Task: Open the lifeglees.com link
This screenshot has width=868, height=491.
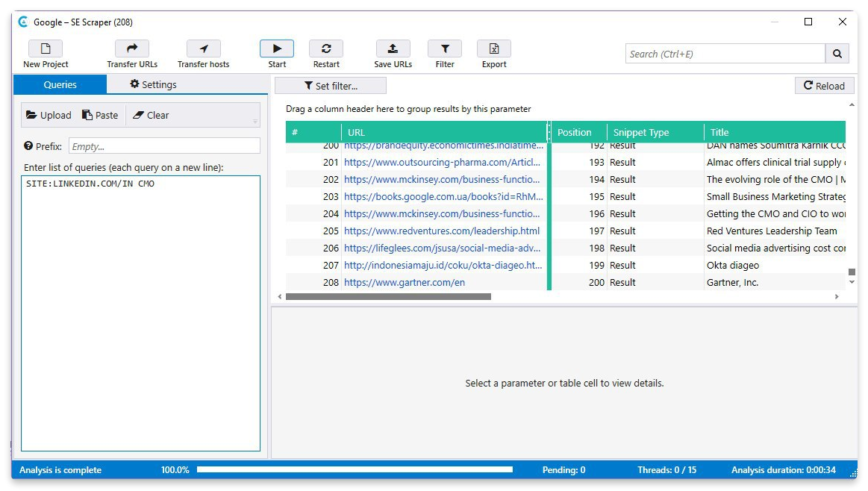Action: point(442,248)
